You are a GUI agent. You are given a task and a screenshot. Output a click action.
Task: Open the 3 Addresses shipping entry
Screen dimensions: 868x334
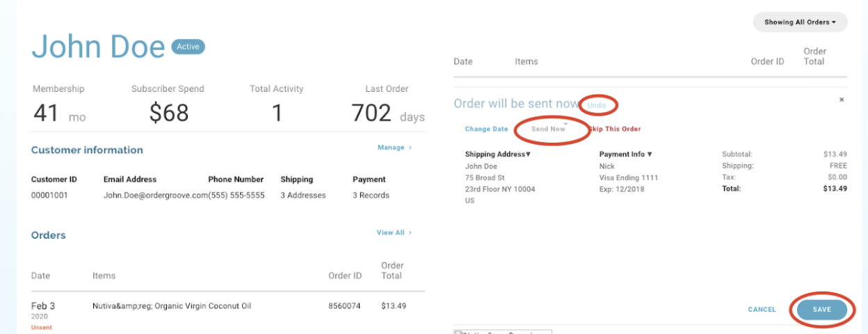pos(303,196)
